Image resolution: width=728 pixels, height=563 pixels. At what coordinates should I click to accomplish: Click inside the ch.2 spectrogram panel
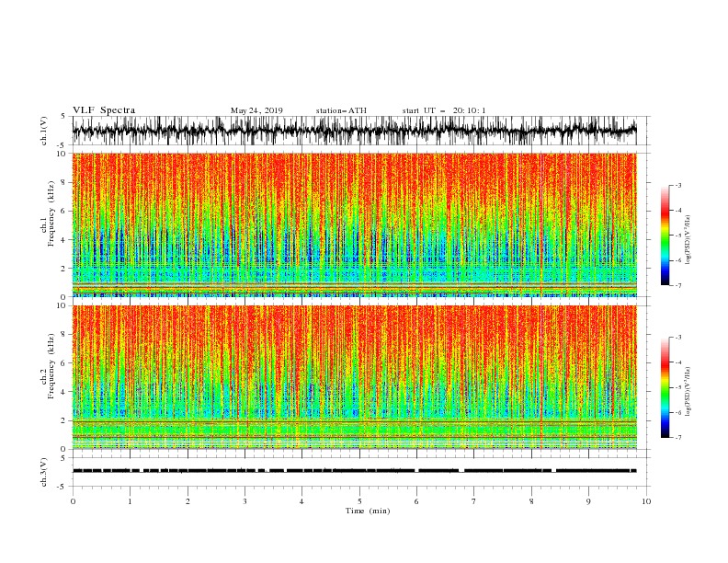click(x=354, y=377)
